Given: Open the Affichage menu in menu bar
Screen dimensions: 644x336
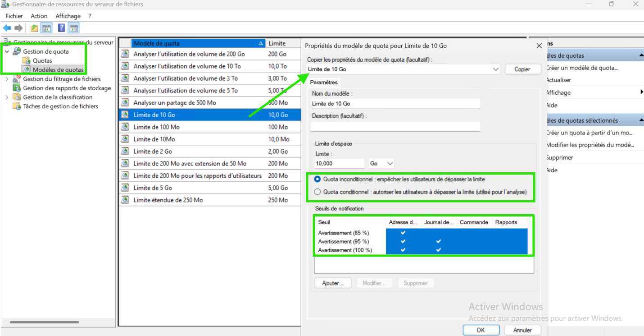Looking at the screenshot, I should click(x=68, y=16).
